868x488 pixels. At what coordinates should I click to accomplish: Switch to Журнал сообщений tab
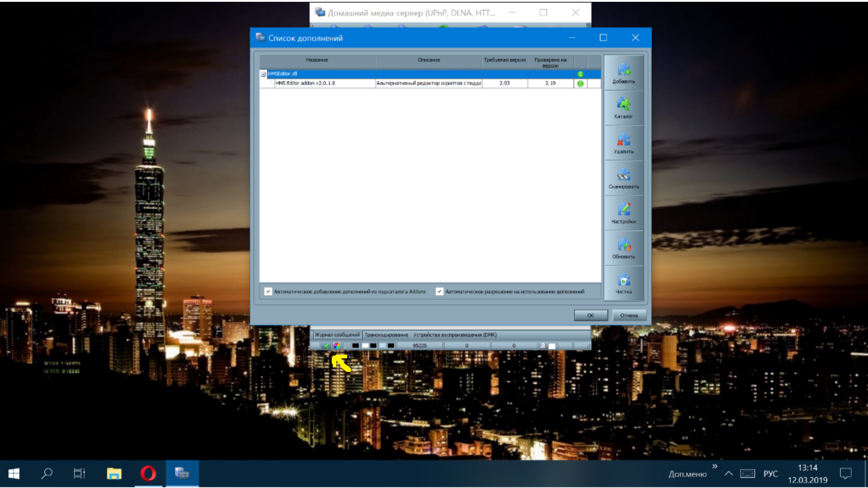click(x=337, y=335)
